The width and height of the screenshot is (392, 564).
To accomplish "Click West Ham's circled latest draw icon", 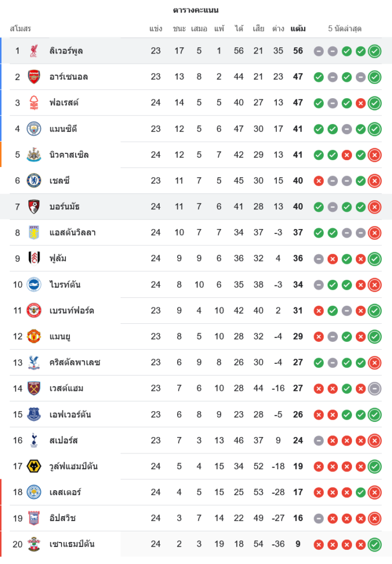I will (x=375, y=389).
